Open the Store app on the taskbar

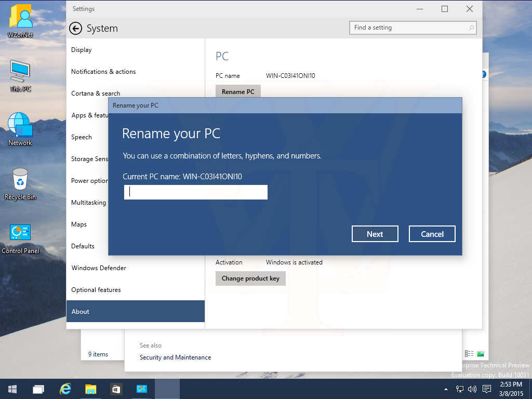click(x=116, y=389)
